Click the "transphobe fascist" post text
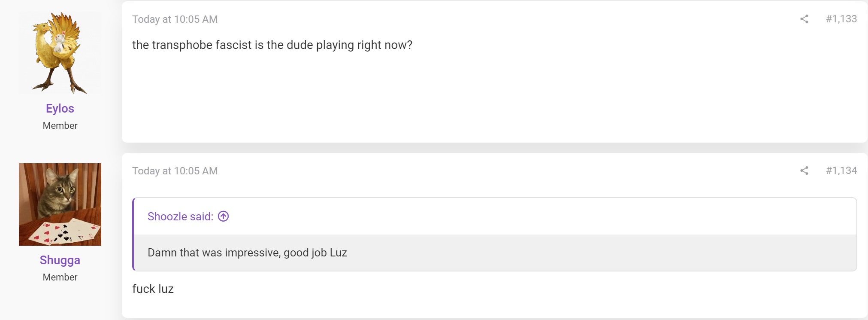 tap(272, 45)
